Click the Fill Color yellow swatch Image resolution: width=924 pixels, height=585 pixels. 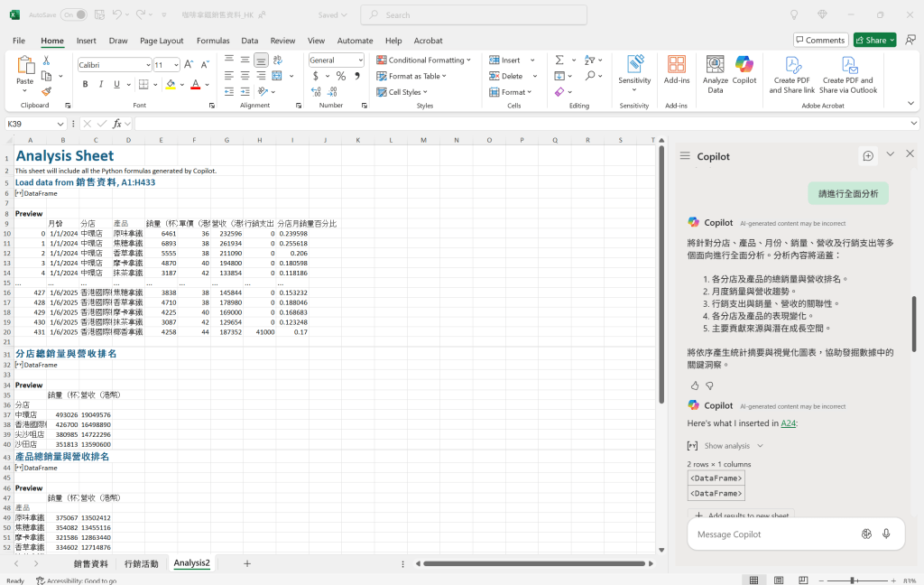tap(171, 84)
